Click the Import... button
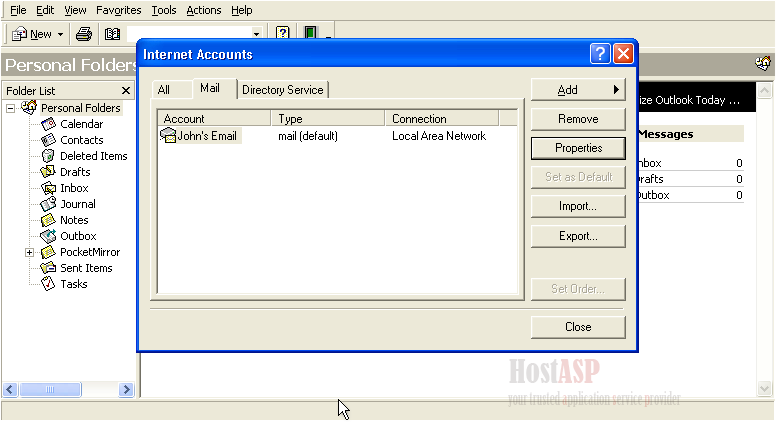The width and height of the screenshot is (776, 422). point(578,206)
